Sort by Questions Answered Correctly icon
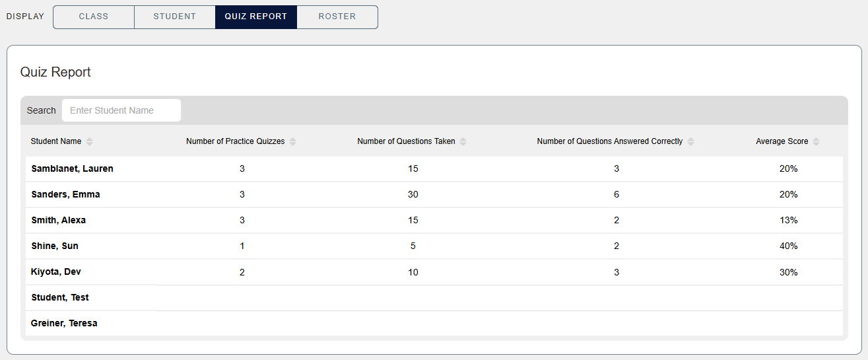Image resolution: width=868 pixels, height=360 pixels. (x=691, y=141)
